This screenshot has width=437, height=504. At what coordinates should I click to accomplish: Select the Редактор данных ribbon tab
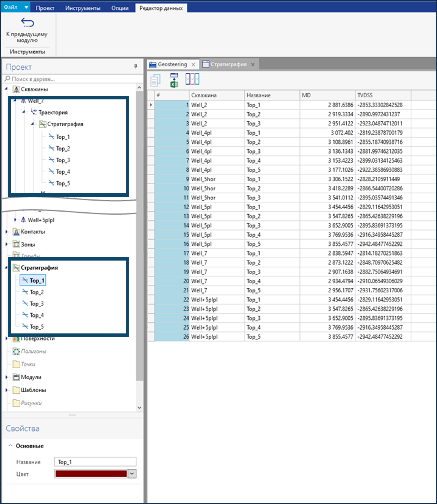pos(161,8)
